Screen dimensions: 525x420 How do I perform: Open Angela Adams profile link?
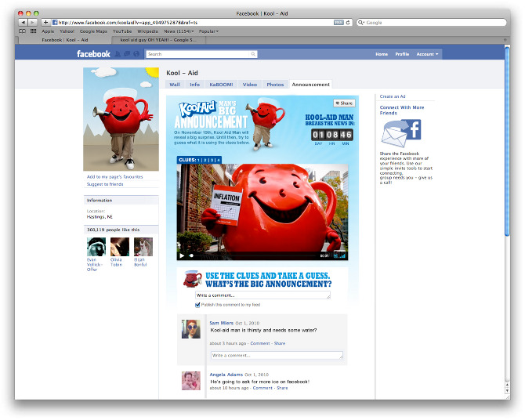[x=226, y=375]
